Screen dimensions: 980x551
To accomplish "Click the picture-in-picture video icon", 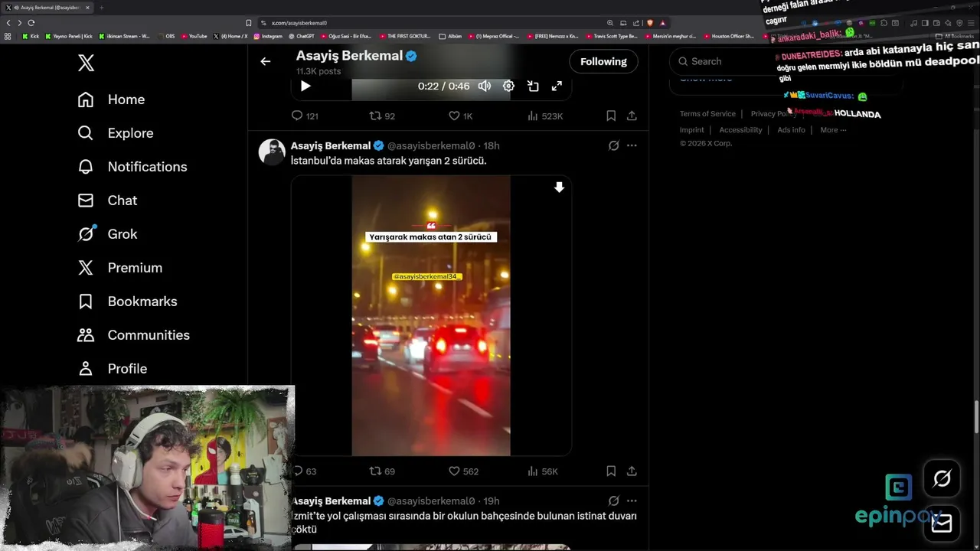I will pos(533,86).
